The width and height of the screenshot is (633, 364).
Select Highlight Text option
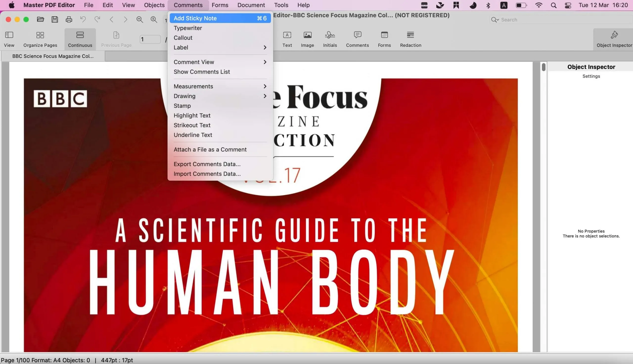coord(192,115)
